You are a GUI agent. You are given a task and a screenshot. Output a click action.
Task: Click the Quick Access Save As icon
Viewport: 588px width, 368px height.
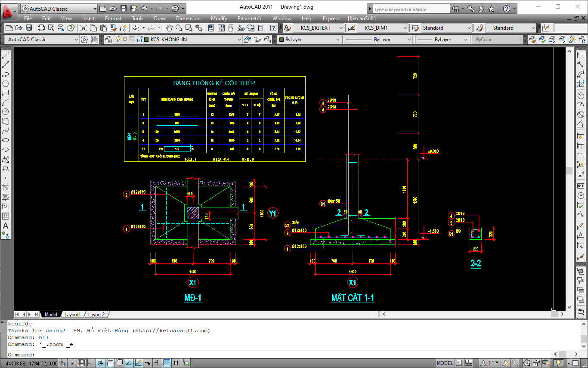tap(133, 8)
